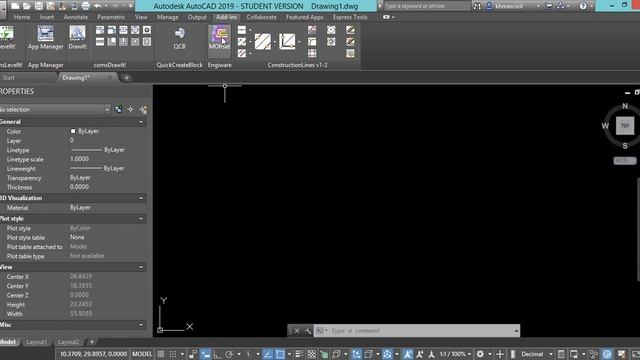Add a new layout with plus button
The height and width of the screenshot is (360, 640).
(92, 342)
